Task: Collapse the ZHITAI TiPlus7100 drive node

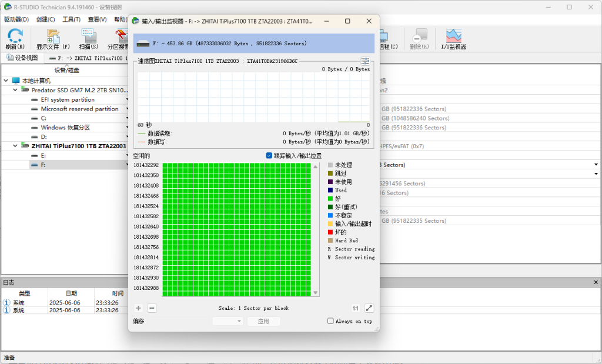Action: point(16,146)
